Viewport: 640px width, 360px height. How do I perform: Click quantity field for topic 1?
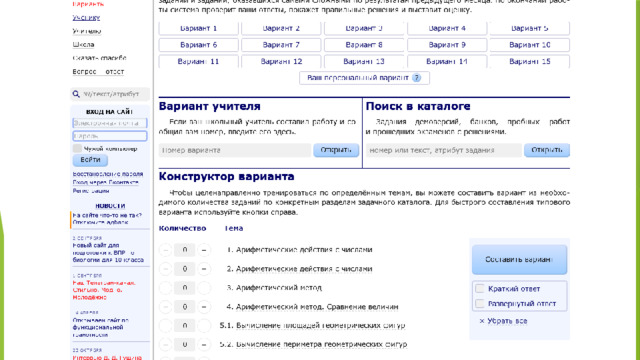click(x=184, y=250)
